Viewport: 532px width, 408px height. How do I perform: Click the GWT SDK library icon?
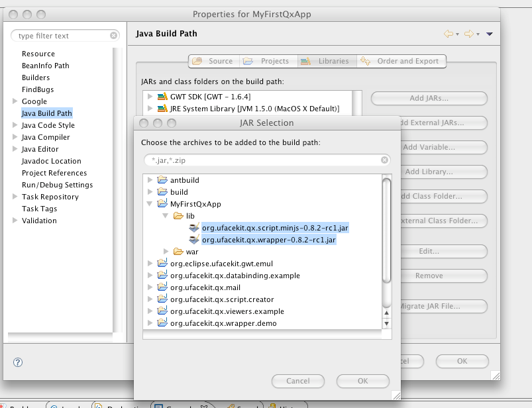[x=162, y=97]
